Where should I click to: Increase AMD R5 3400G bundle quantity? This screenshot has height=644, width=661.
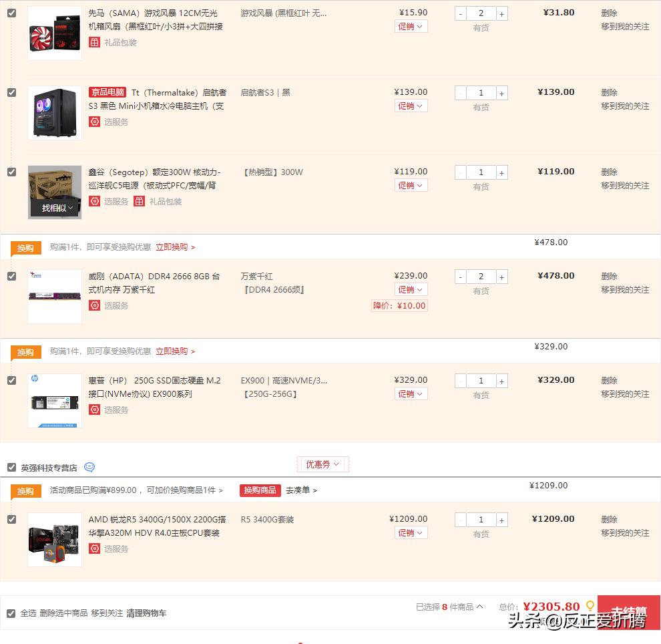[x=501, y=520]
